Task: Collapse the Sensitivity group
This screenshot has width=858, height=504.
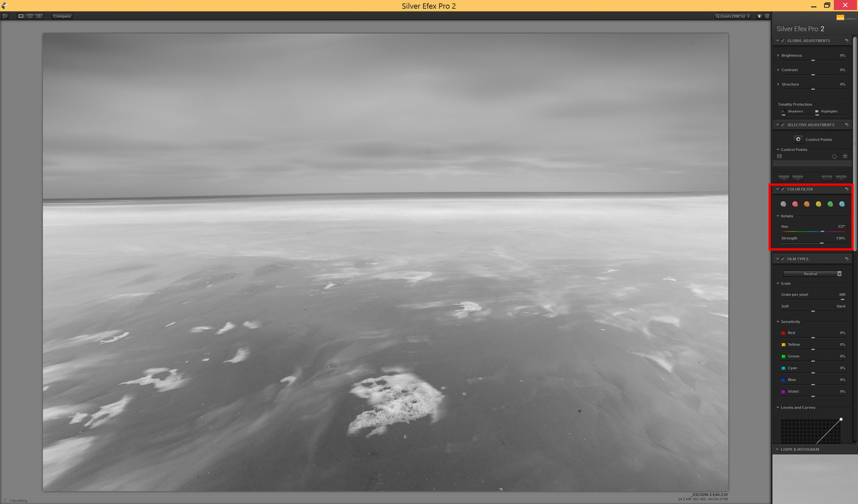Action: coord(778,322)
